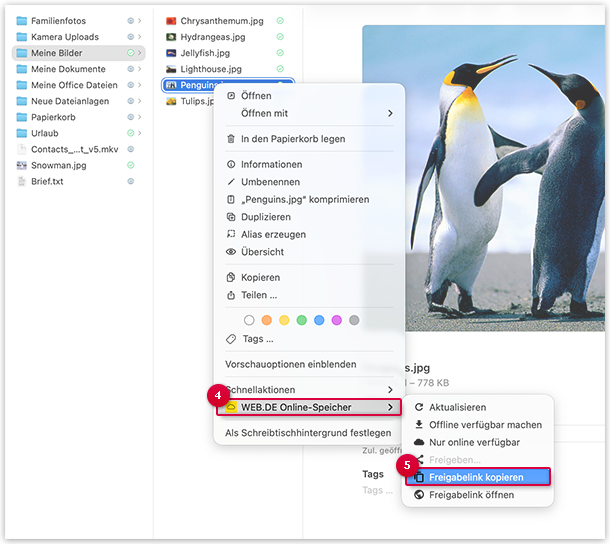
Task: Pick the orange color tag
Action: (266, 320)
